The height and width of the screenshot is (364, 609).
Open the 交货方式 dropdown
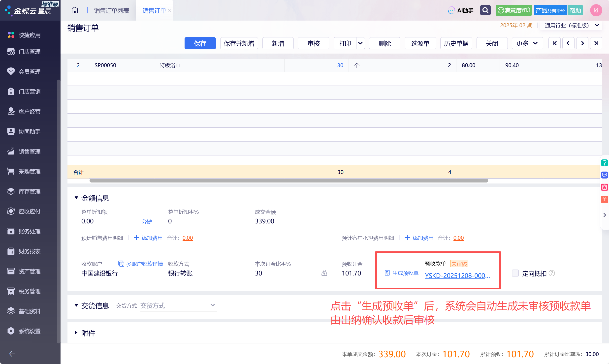click(x=178, y=305)
